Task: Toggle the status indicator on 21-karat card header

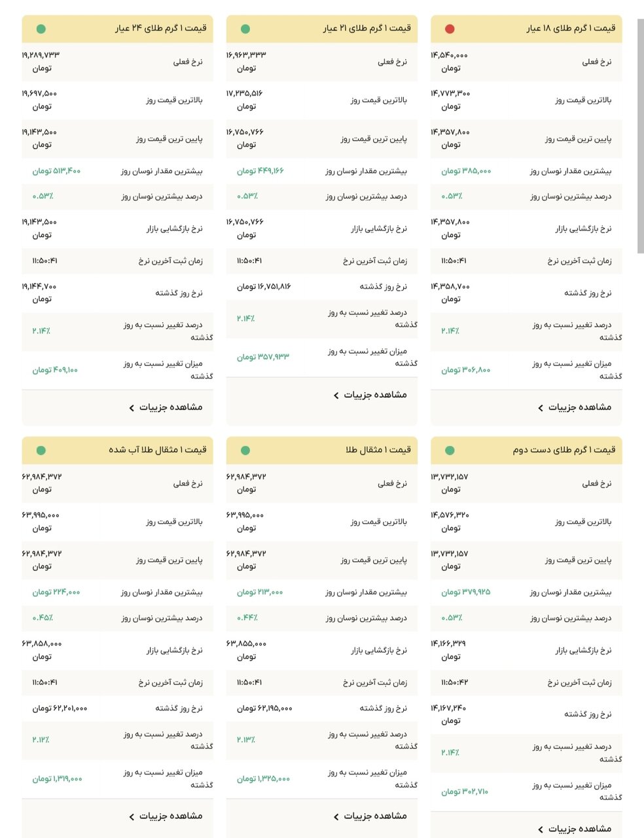Action: pyautogui.click(x=245, y=29)
